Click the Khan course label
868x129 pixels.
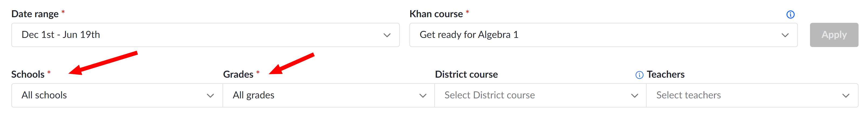tap(436, 14)
